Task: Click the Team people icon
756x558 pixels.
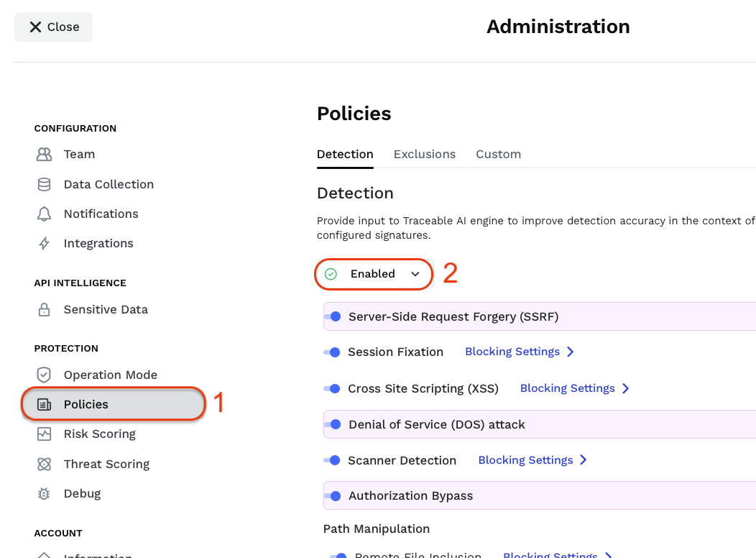Action: pos(44,155)
